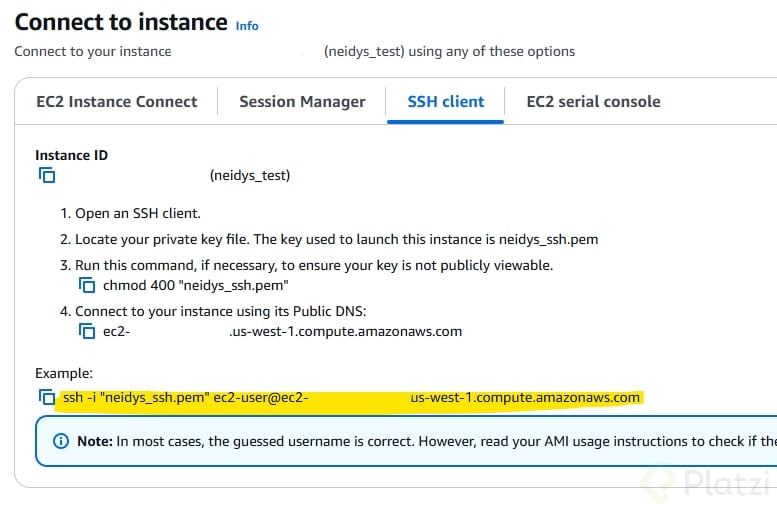
Task: Click the highlighted ssh -i example command
Action: [350, 397]
